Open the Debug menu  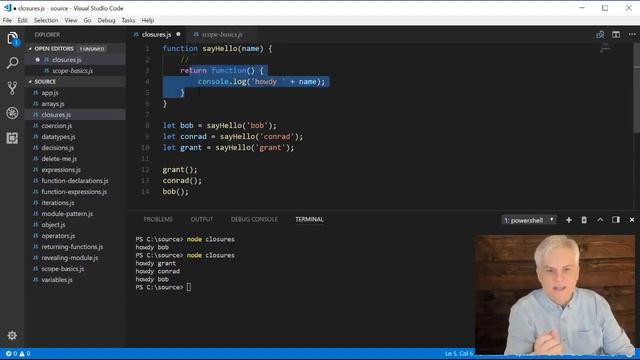point(106,20)
